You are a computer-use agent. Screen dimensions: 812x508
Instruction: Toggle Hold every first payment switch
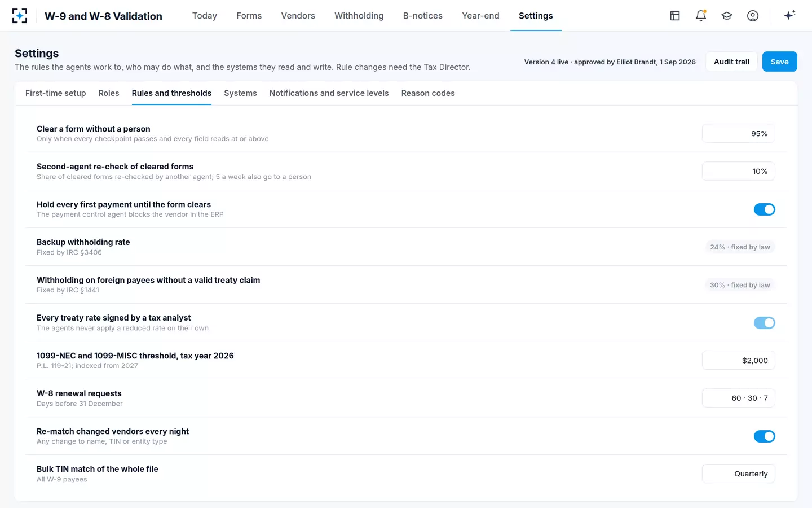click(765, 209)
